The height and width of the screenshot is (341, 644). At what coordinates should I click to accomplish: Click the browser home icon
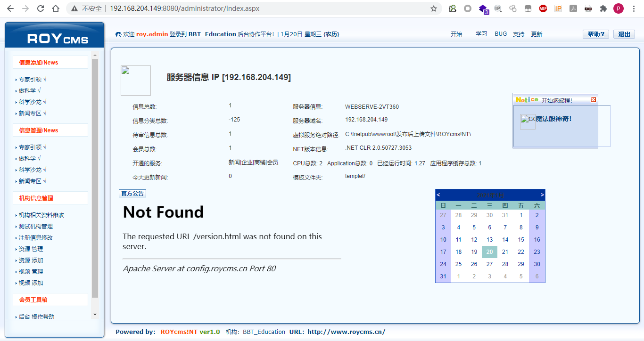(55, 8)
